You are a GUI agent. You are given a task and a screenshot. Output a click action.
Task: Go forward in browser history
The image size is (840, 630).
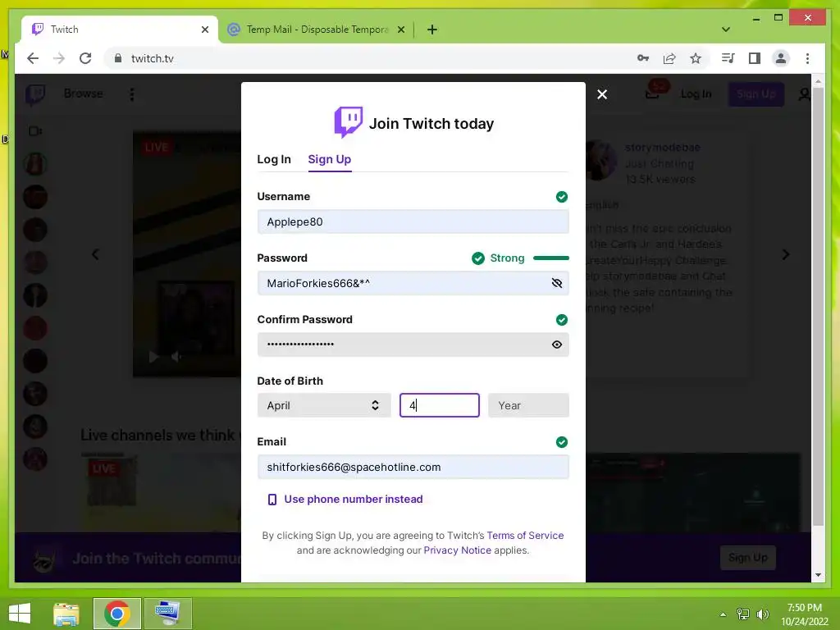click(x=59, y=58)
